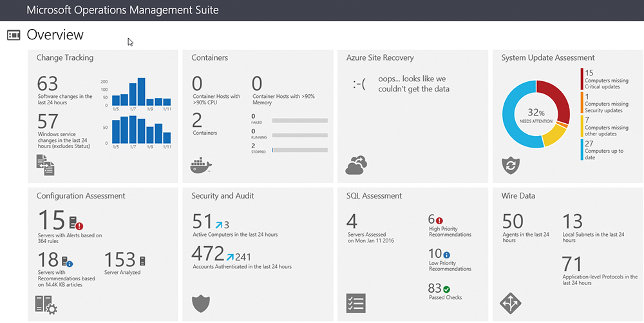This screenshot has width=644, height=323.
Task: Open the Security and Audit tile title
Action: pos(223,196)
